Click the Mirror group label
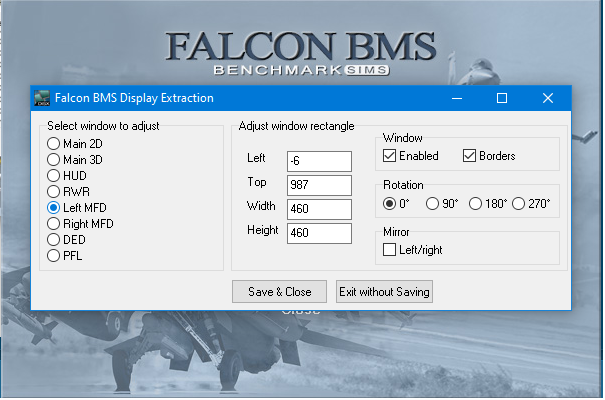This screenshot has height=400, width=605. [396, 232]
